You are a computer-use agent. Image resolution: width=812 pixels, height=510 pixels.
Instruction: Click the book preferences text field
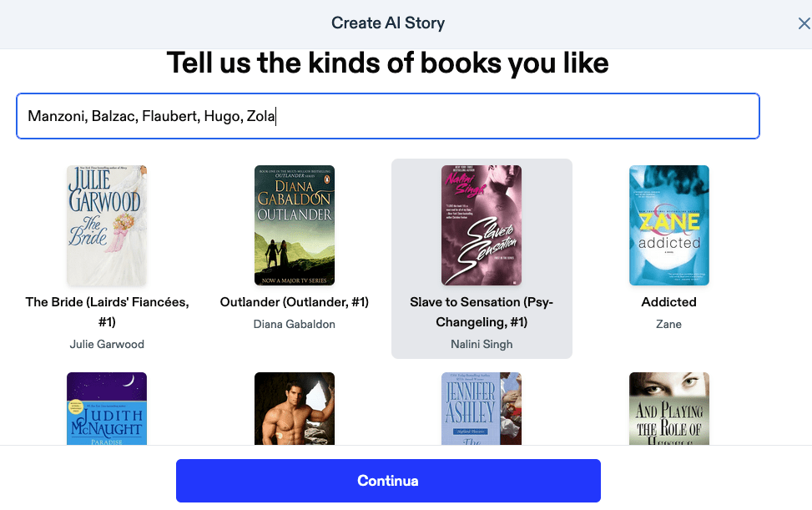click(x=388, y=116)
